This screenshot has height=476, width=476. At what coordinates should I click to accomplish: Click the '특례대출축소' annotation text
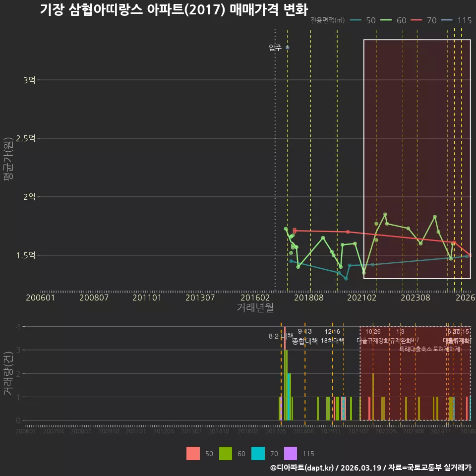tap(416, 349)
